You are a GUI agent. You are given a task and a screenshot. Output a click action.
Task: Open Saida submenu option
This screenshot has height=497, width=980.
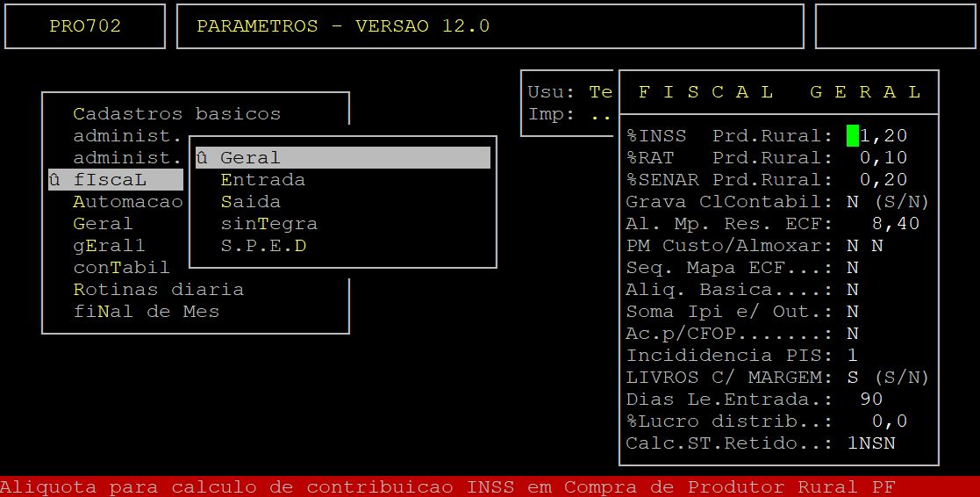click(x=250, y=202)
